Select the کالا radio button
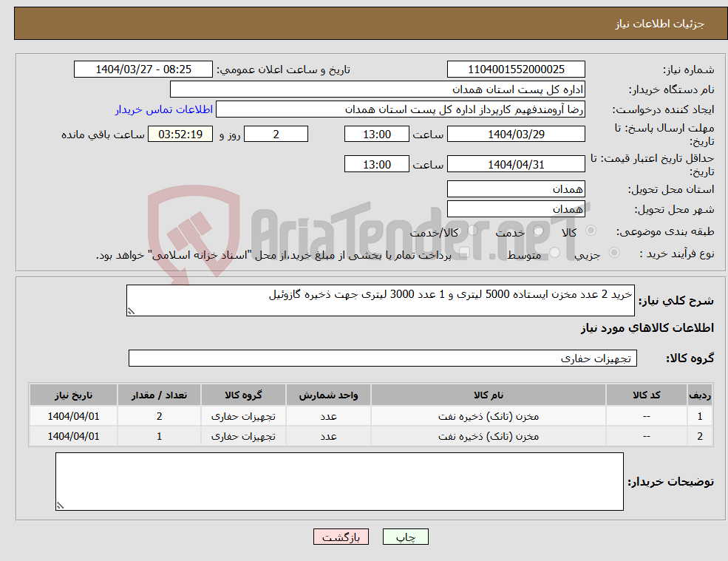 591,231
